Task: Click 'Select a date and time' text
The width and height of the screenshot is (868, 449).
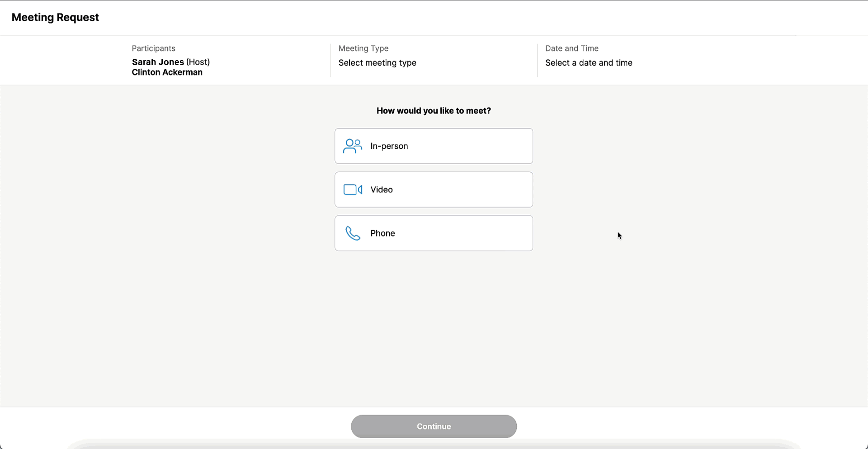Action: click(588, 63)
